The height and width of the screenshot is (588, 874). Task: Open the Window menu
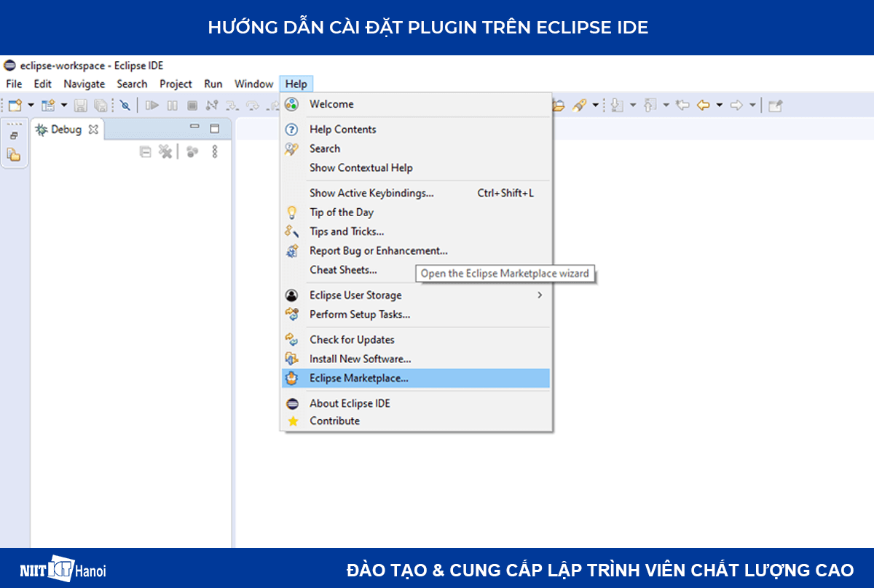click(x=253, y=84)
